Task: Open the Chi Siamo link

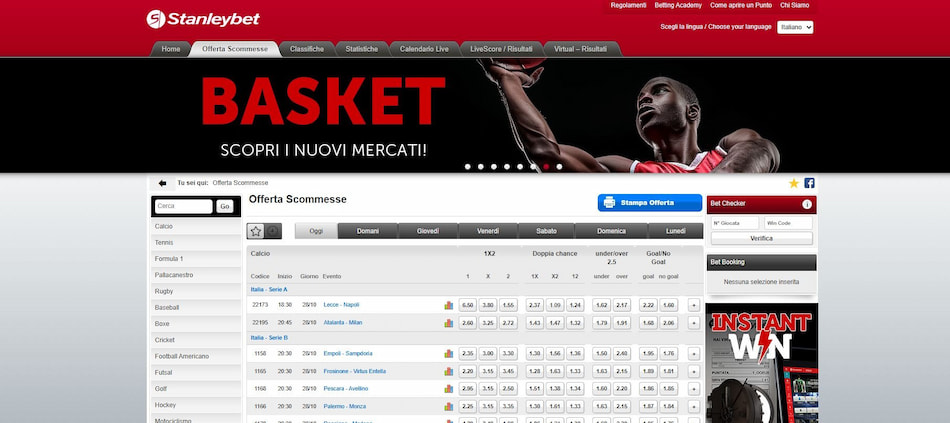Action: point(794,5)
